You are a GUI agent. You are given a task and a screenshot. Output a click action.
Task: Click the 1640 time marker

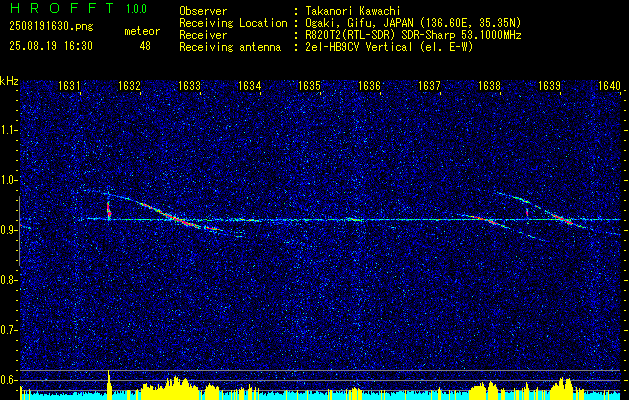609,86
